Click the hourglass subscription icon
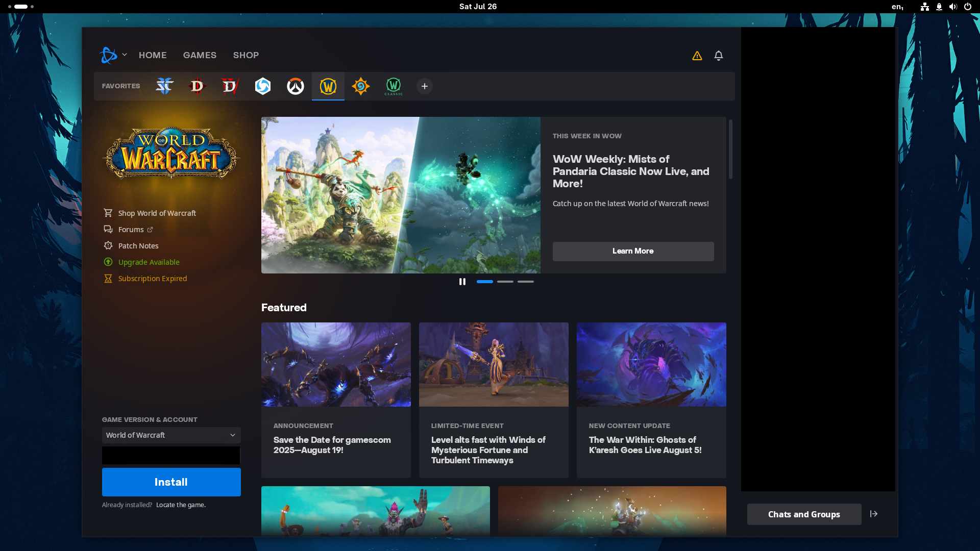The width and height of the screenshot is (980, 551). pos(108,279)
